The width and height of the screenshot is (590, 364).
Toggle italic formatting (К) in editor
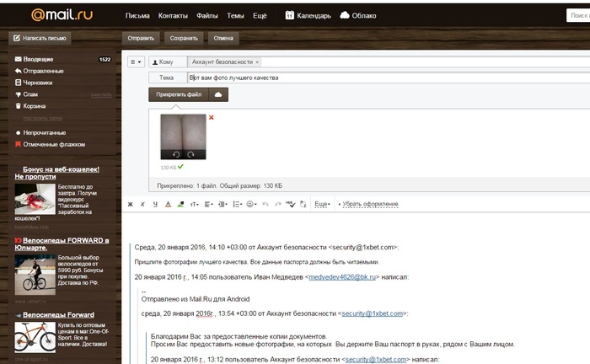(x=142, y=204)
